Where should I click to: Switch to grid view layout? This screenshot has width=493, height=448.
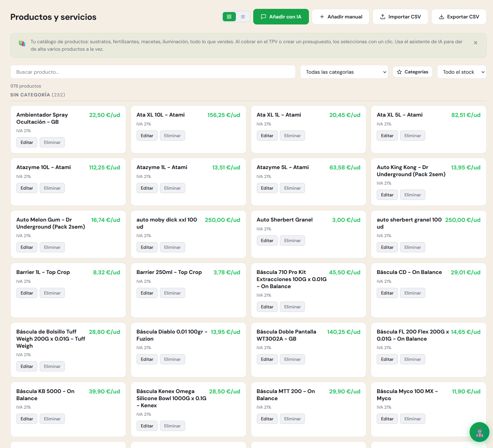click(229, 17)
